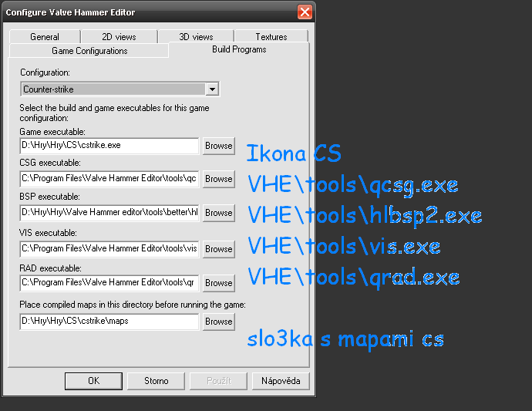
Task: Browse for the VIS executable
Action: pos(218,249)
